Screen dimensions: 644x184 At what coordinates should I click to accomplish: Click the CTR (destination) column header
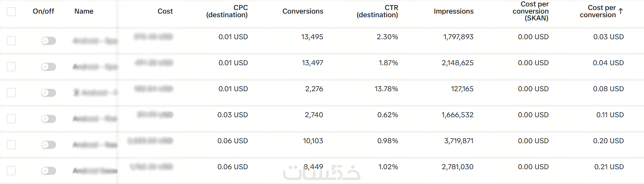(x=377, y=11)
